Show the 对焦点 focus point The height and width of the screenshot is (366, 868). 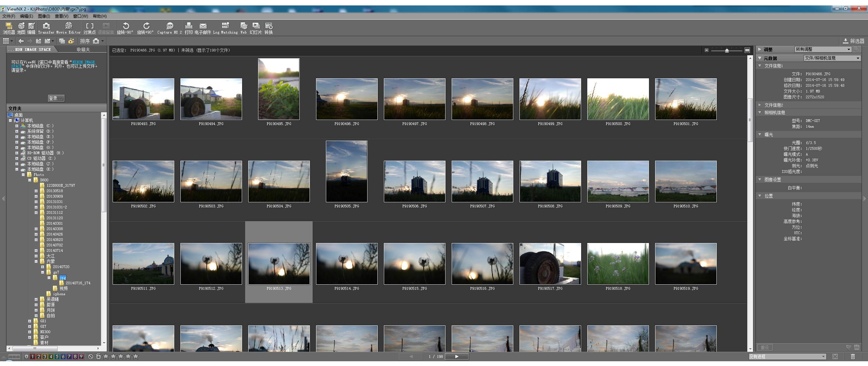point(90,28)
